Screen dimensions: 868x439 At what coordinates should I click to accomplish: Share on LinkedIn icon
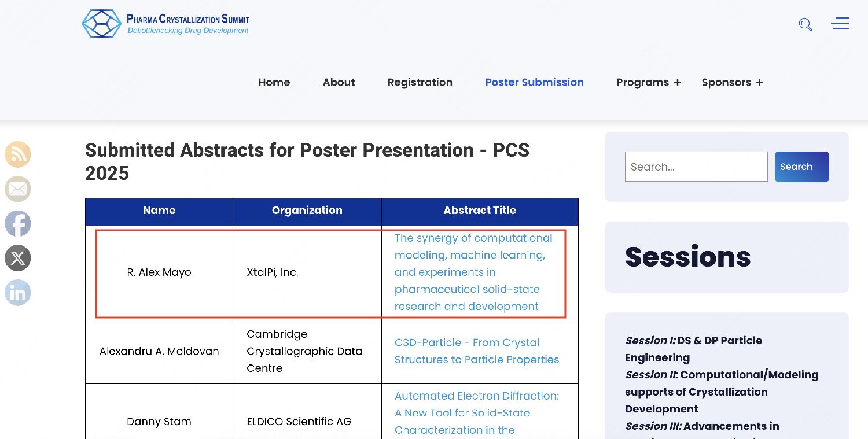18,293
